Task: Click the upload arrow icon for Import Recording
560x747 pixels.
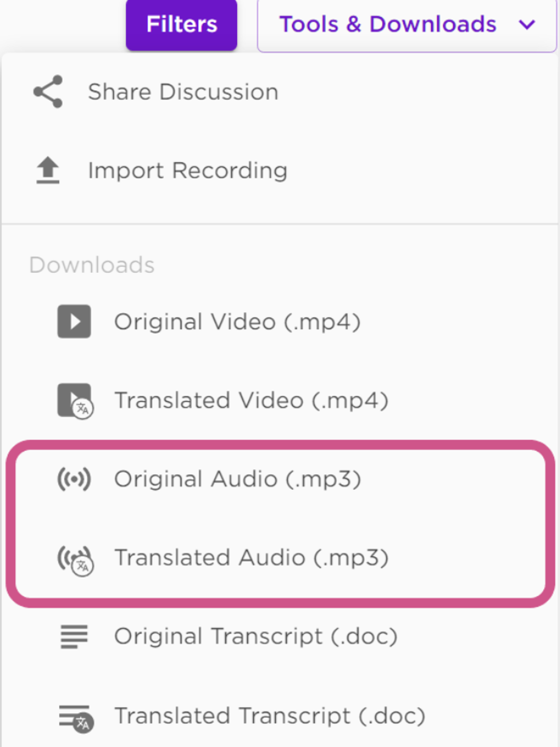Action: 48,170
